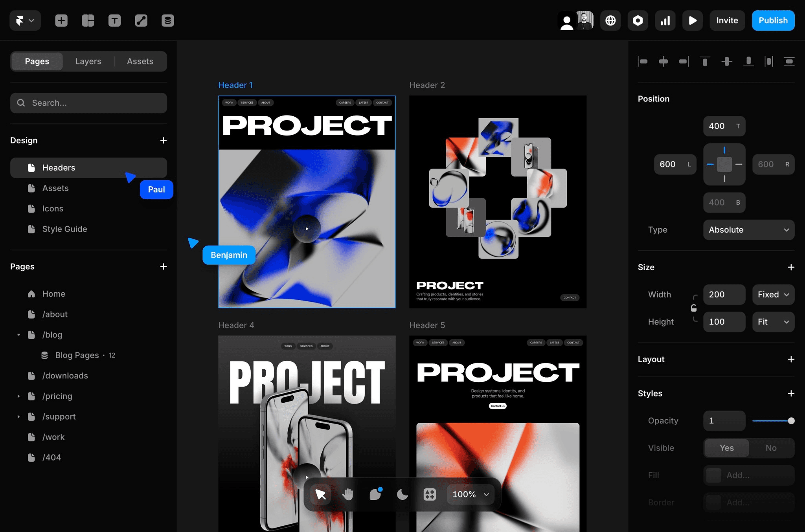Image resolution: width=805 pixels, height=532 pixels.
Task: Switch to the Layers tab
Action: [88, 61]
